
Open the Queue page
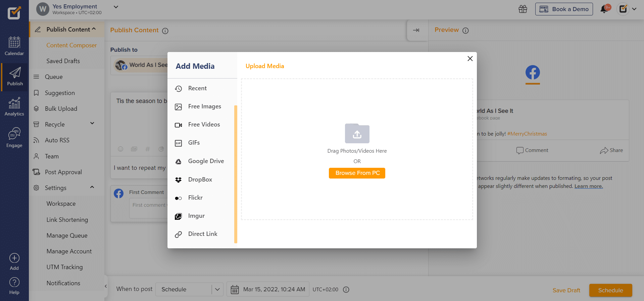(54, 77)
